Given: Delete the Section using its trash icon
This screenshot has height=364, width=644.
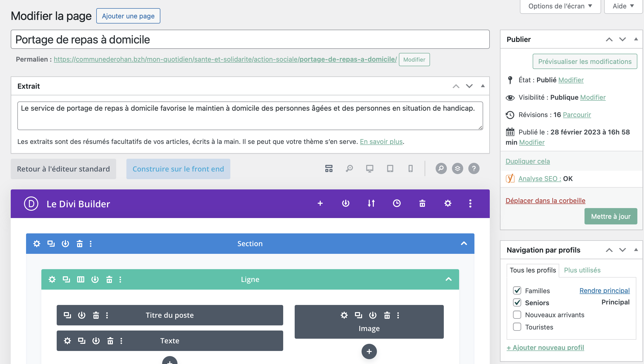Looking at the screenshot, I should tap(79, 244).
